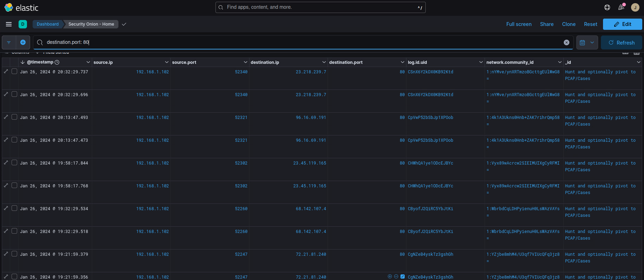Open the newsfeed announcements icon
The height and width of the screenshot is (280, 644).
621,7
